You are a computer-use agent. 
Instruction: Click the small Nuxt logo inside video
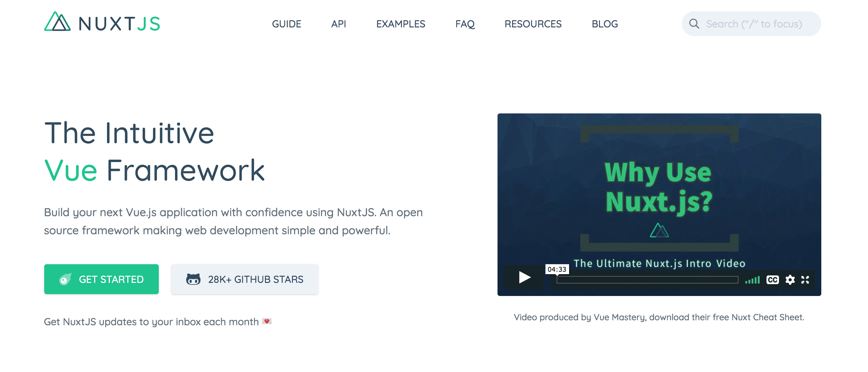coord(659,230)
